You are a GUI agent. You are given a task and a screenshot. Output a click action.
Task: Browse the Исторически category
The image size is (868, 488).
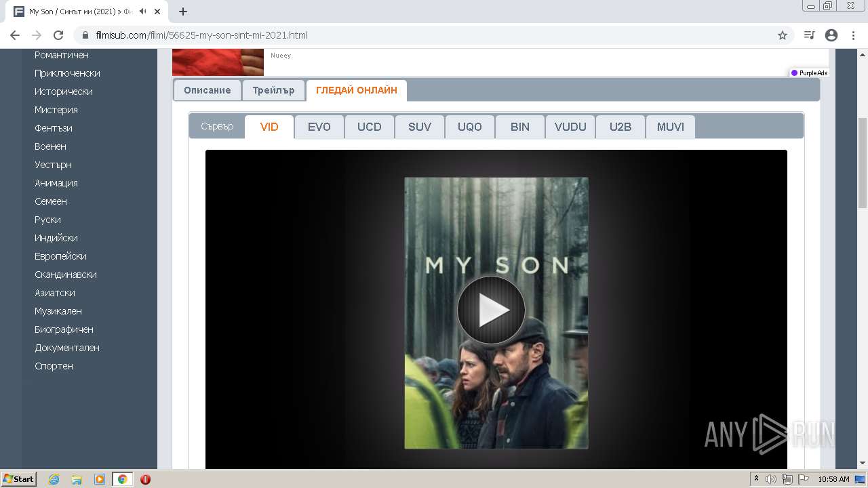point(64,91)
